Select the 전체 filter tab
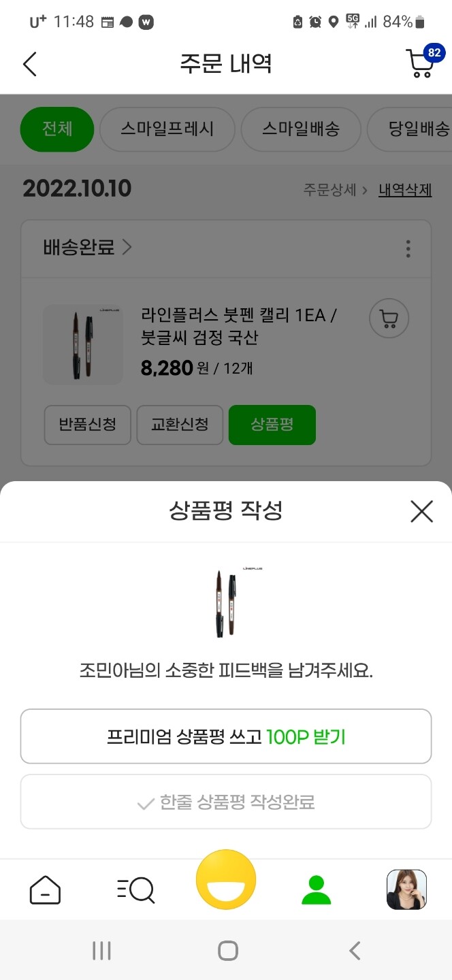452x980 pixels. 56,129
